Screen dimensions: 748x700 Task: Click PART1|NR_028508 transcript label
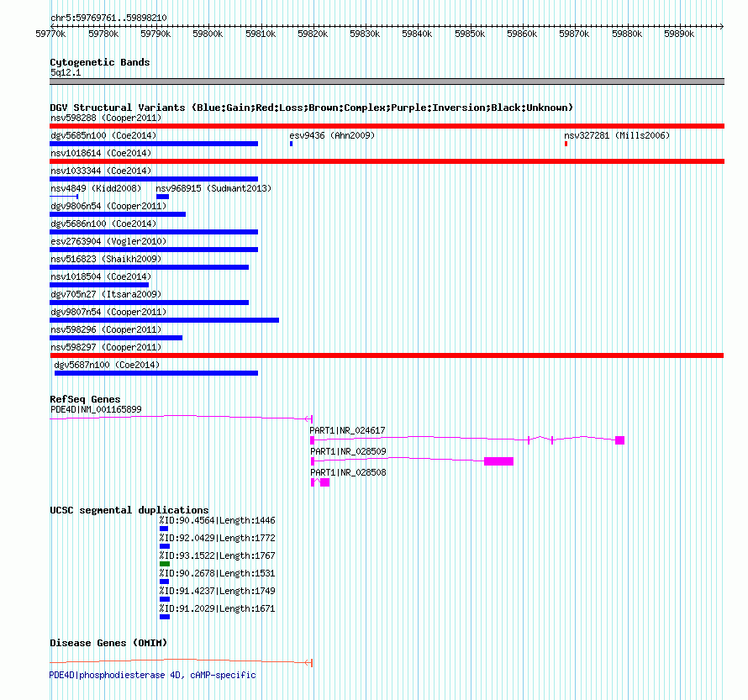pos(348,472)
